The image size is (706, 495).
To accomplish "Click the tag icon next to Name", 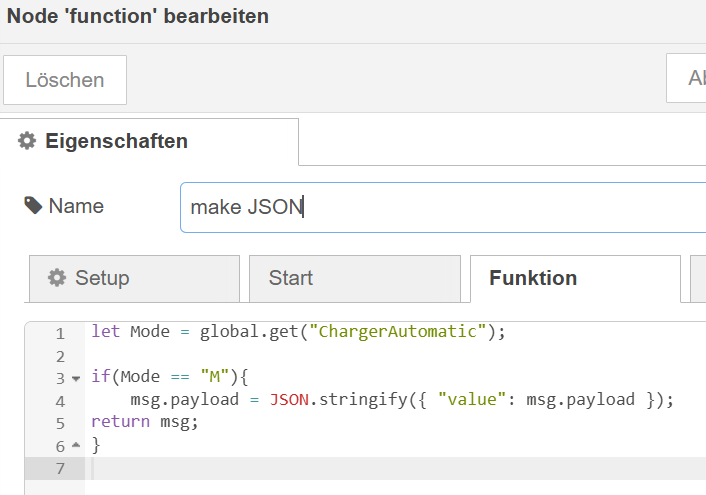I will [x=33, y=206].
